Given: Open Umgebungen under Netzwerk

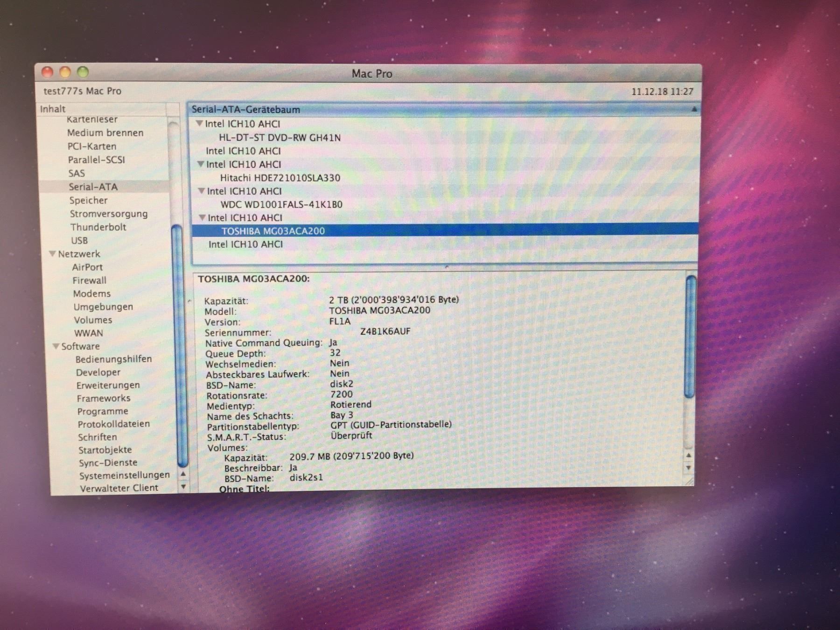Looking at the screenshot, I should point(103,307).
